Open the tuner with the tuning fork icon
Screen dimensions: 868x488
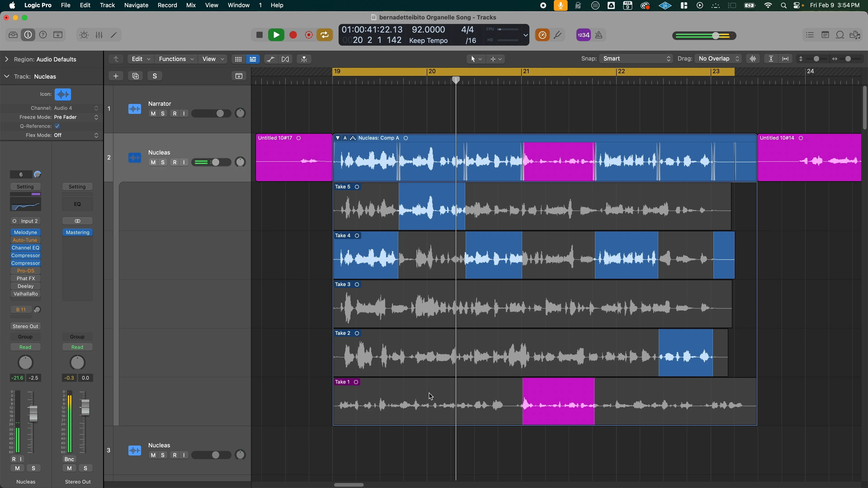pyautogui.click(x=558, y=35)
